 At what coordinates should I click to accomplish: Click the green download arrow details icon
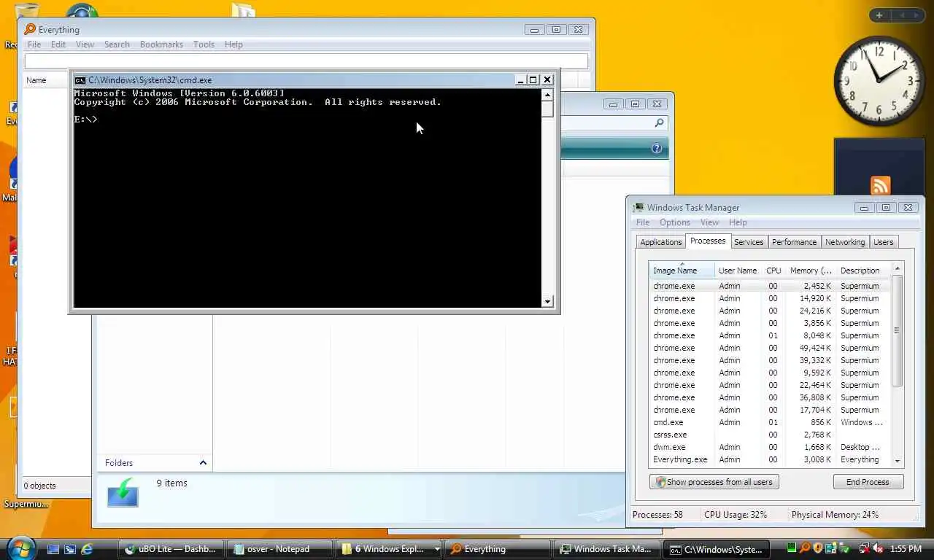(123, 492)
